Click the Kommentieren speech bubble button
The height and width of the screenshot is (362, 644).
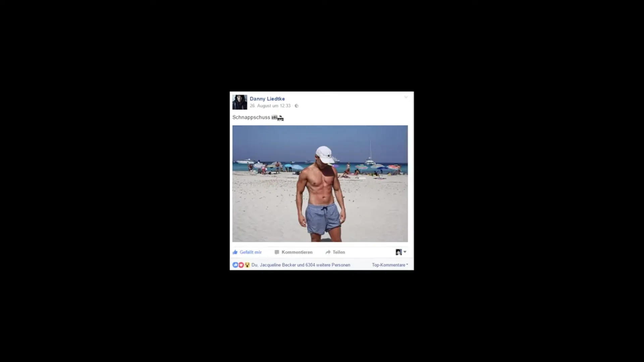tap(293, 252)
